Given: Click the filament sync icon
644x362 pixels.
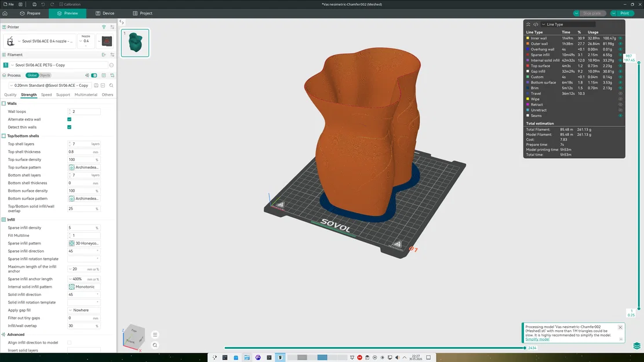Looking at the screenshot, I should coord(104,54).
